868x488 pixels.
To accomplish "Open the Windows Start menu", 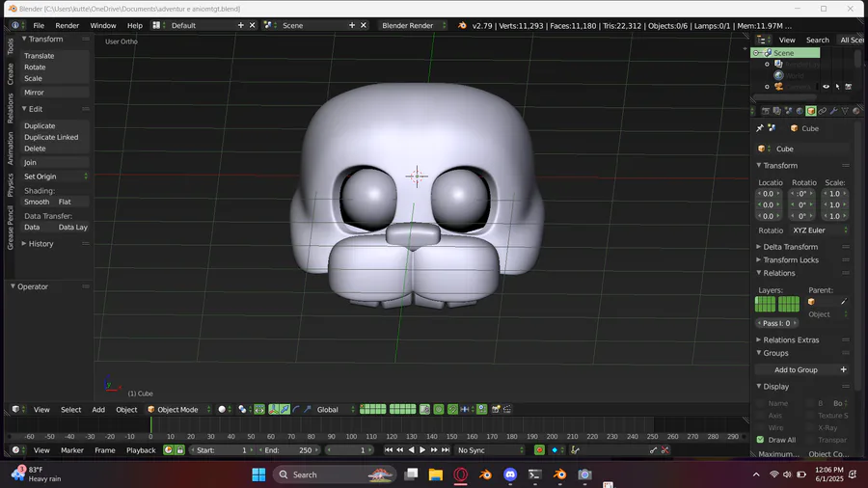I will (258, 474).
